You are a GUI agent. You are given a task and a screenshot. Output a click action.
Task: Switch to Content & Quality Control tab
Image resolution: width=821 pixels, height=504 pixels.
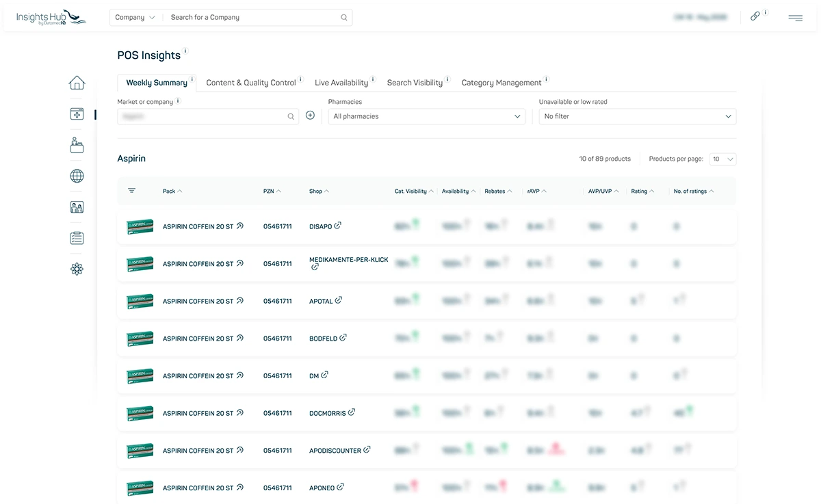tap(251, 83)
